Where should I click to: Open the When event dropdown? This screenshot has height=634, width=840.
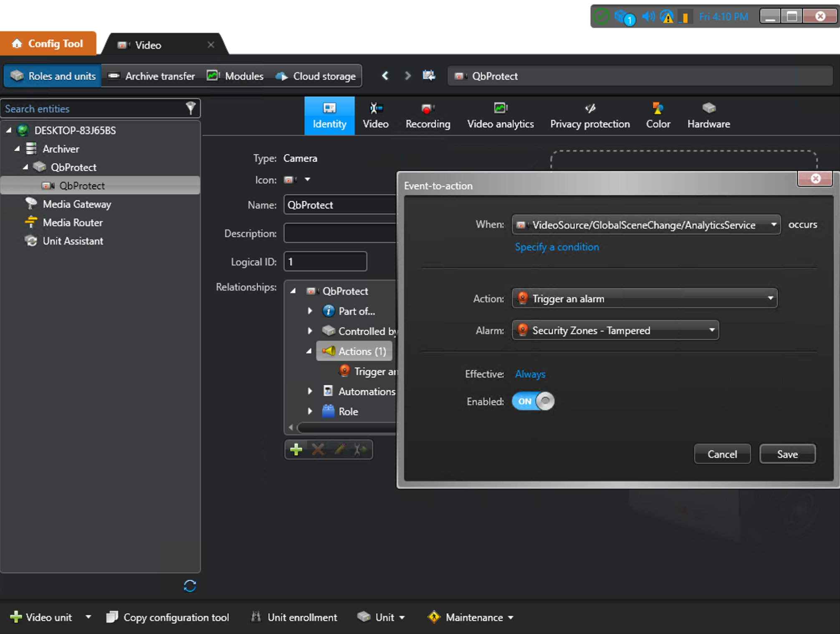point(646,225)
